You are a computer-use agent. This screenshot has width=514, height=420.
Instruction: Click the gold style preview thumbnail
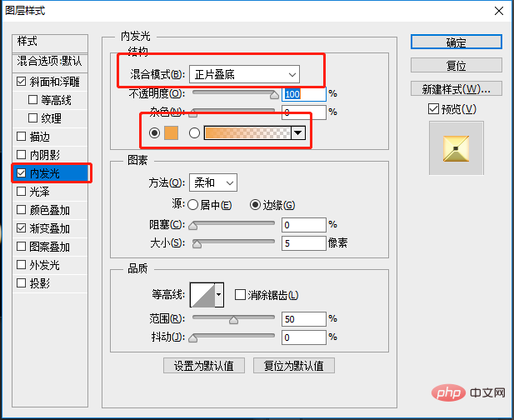point(456,148)
